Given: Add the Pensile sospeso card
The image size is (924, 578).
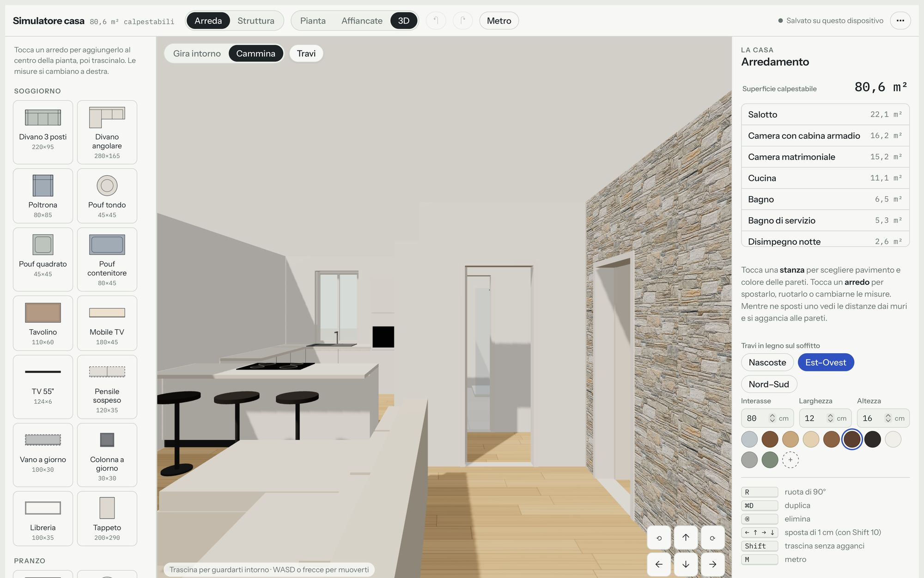Looking at the screenshot, I should [107, 387].
